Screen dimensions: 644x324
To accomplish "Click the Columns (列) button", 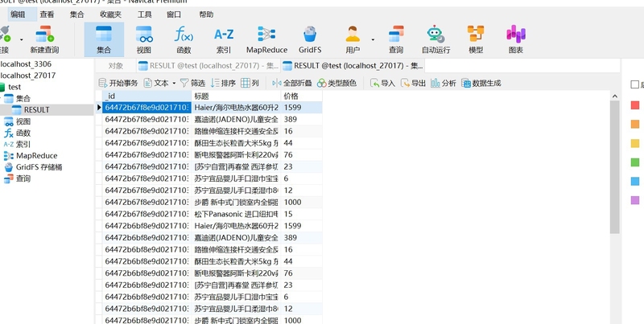I will (x=250, y=84).
